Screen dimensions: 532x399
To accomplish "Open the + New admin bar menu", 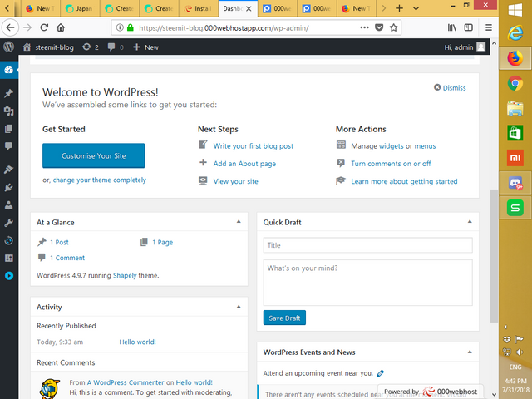I will [145, 47].
